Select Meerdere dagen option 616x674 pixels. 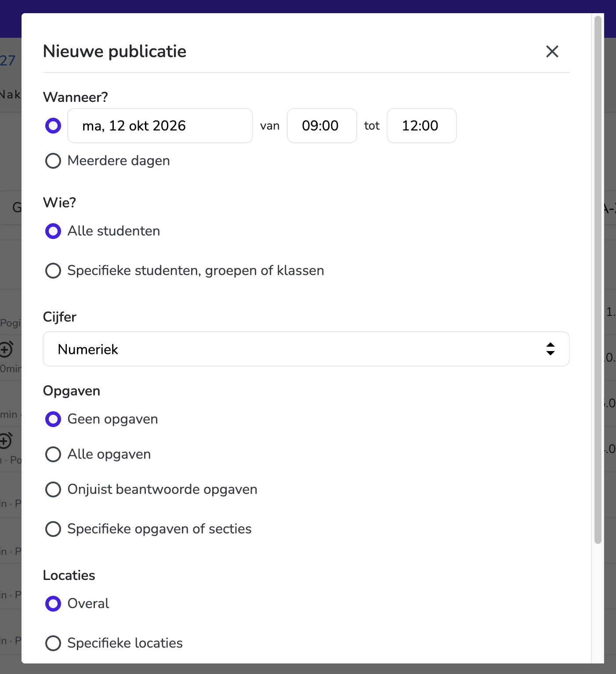pyautogui.click(x=53, y=161)
